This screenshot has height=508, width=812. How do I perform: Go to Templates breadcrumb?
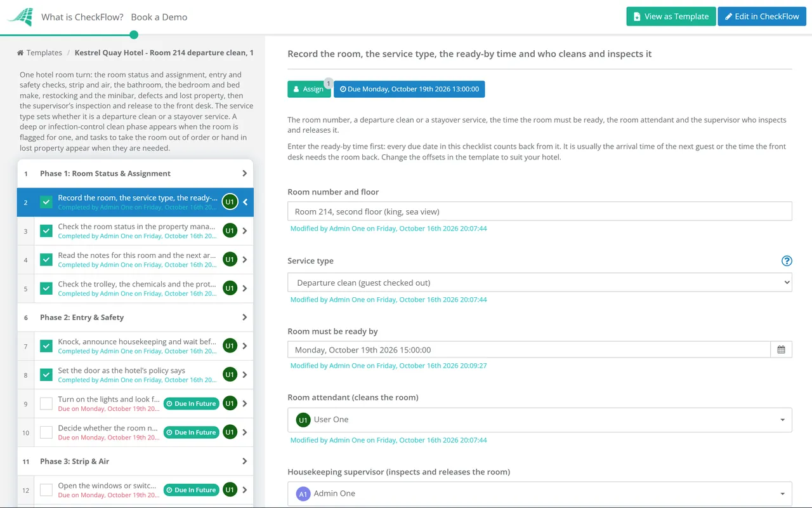click(x=44, y=53)
